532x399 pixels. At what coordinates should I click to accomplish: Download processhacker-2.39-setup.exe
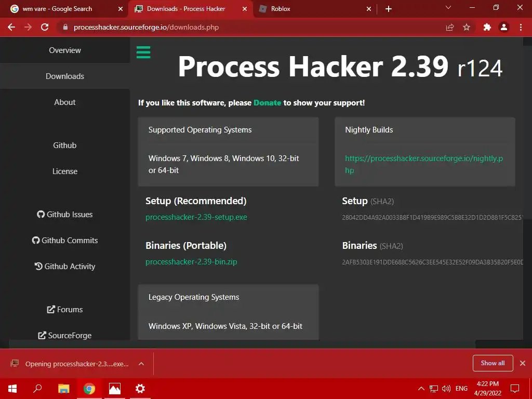coord(196,217)
